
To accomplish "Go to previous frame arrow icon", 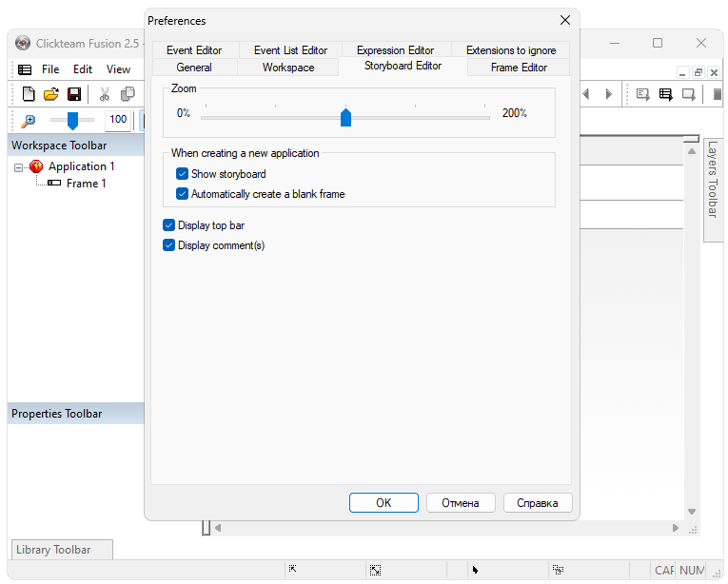I will coord(586,94).
